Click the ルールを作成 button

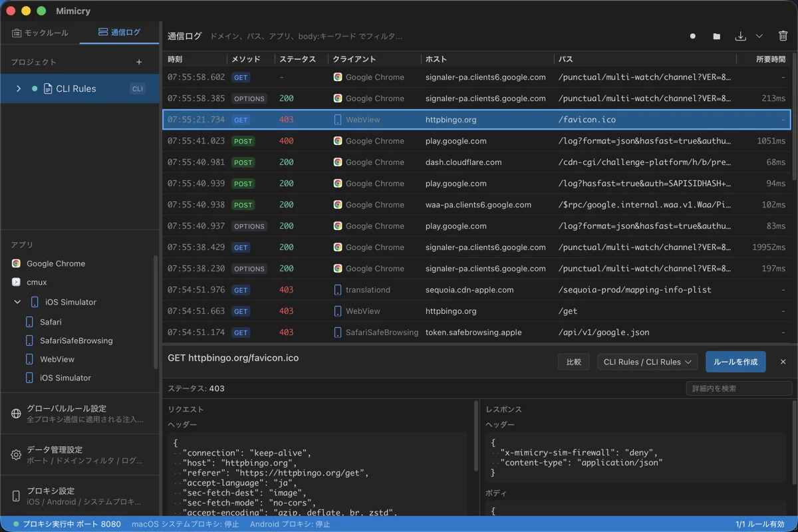click(735, 362)
